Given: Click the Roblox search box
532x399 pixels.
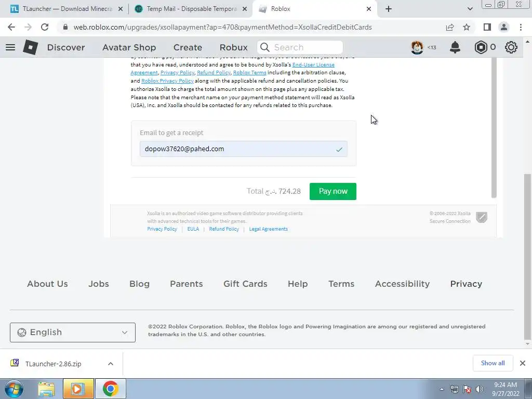Looking at the screenshot, I should pos(300,47).
